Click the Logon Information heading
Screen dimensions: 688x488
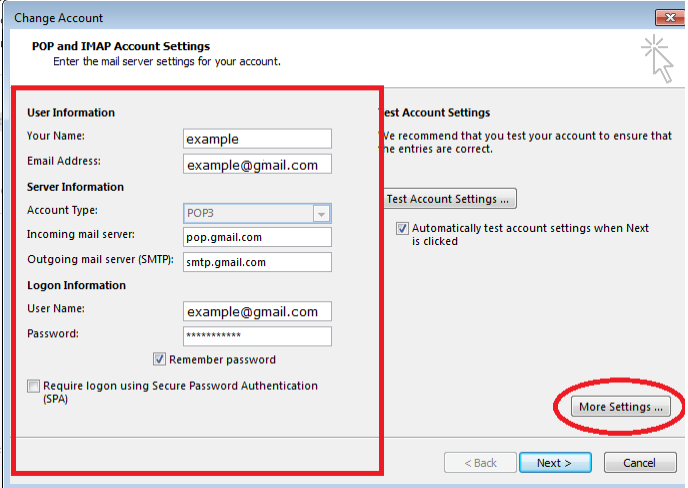(x=76, y=285)
